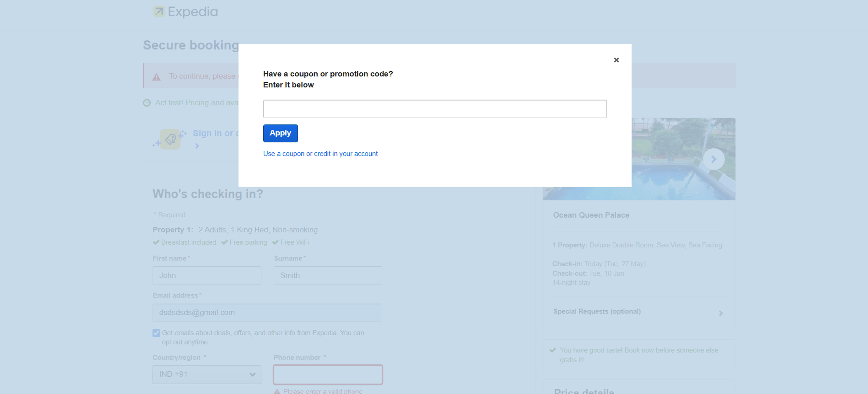The width and height of the screenshot is (868, 394).
Task: Select the 'Price details' heading
Action: tap(584, 391)
